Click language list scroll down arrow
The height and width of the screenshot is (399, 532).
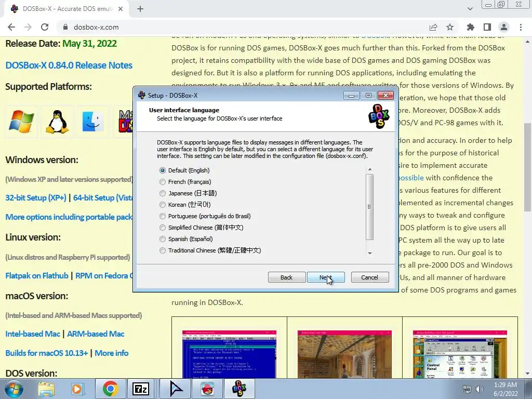370,253
